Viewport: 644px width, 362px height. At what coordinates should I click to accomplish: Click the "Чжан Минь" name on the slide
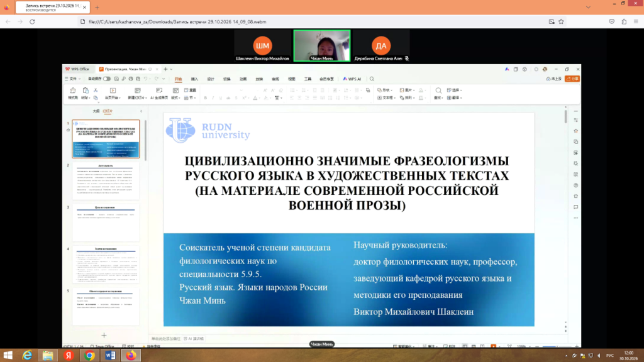tap(203, 300)
